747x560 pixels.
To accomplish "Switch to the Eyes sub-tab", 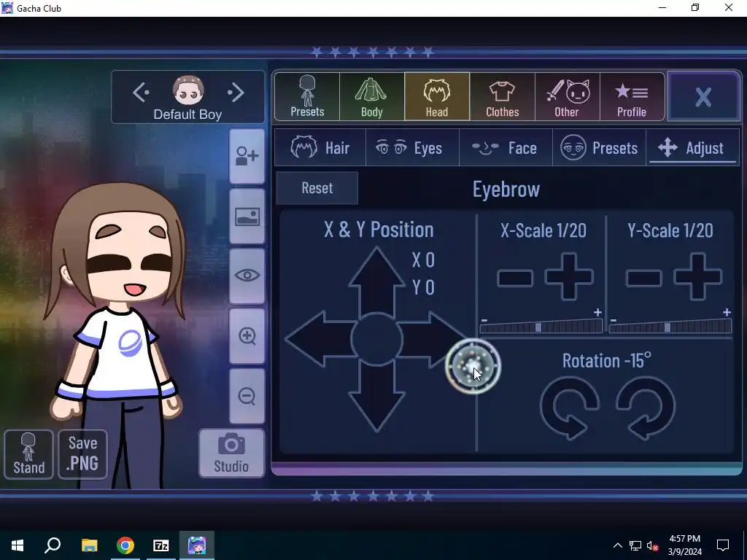I will 412,147.
